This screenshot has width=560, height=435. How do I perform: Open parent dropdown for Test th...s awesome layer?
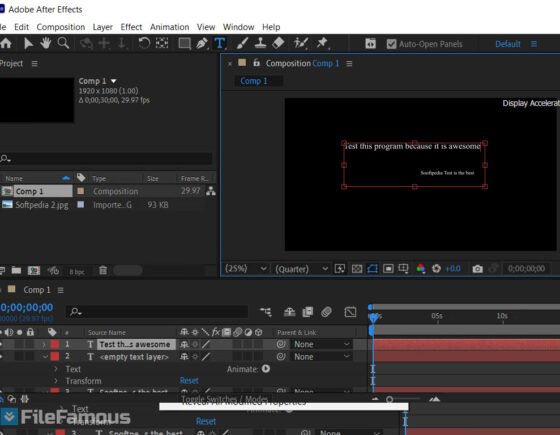(321, 344)
